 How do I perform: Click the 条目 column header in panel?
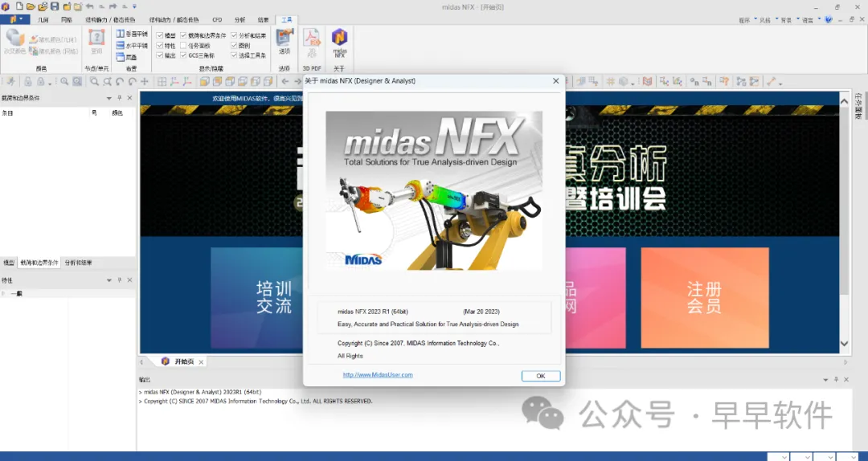pos(8,112)
